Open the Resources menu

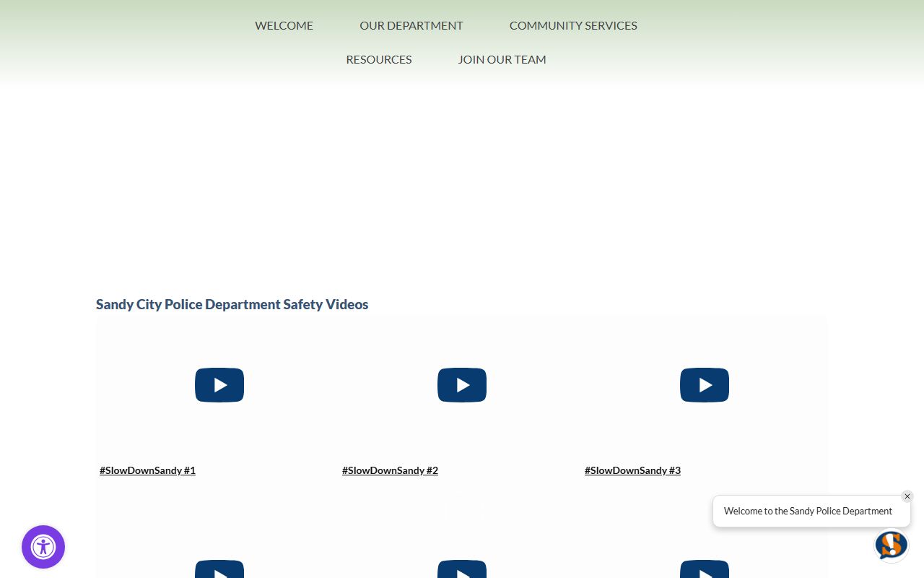tap(379, 59)
